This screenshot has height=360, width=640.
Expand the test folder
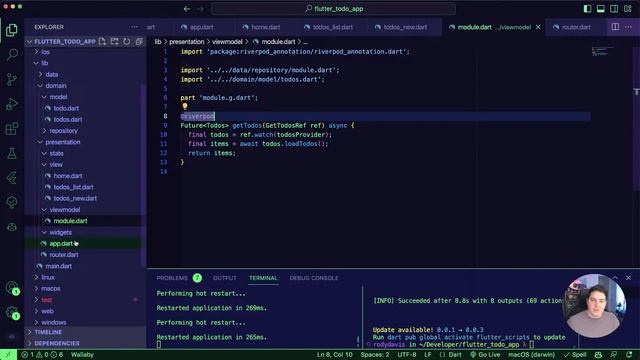47,300
